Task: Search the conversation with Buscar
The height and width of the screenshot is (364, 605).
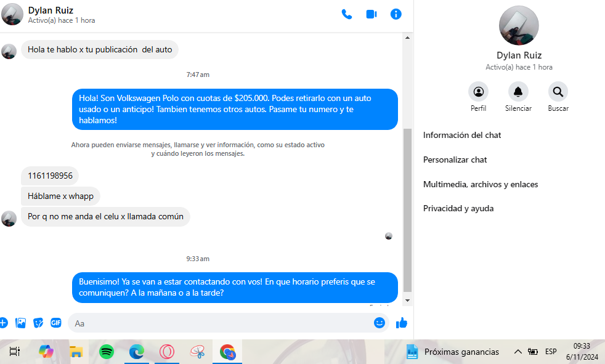Action: coord(558,92)
